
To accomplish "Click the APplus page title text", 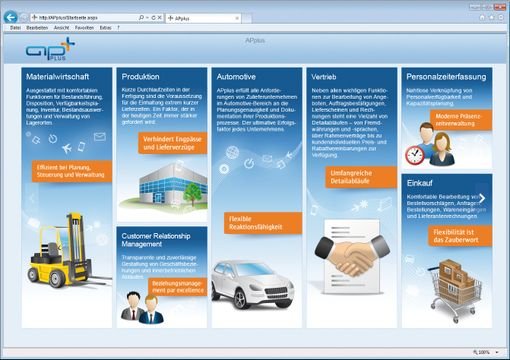I will 255,41.
